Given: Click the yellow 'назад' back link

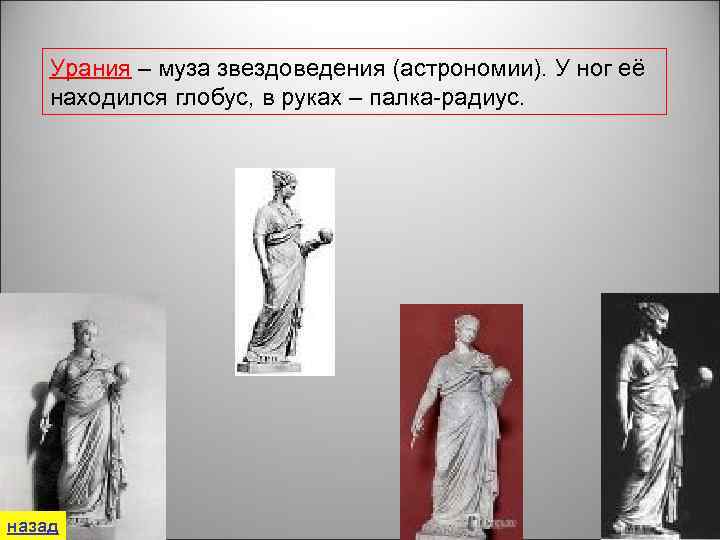Looking at the screenshot, I should [33, 526].
